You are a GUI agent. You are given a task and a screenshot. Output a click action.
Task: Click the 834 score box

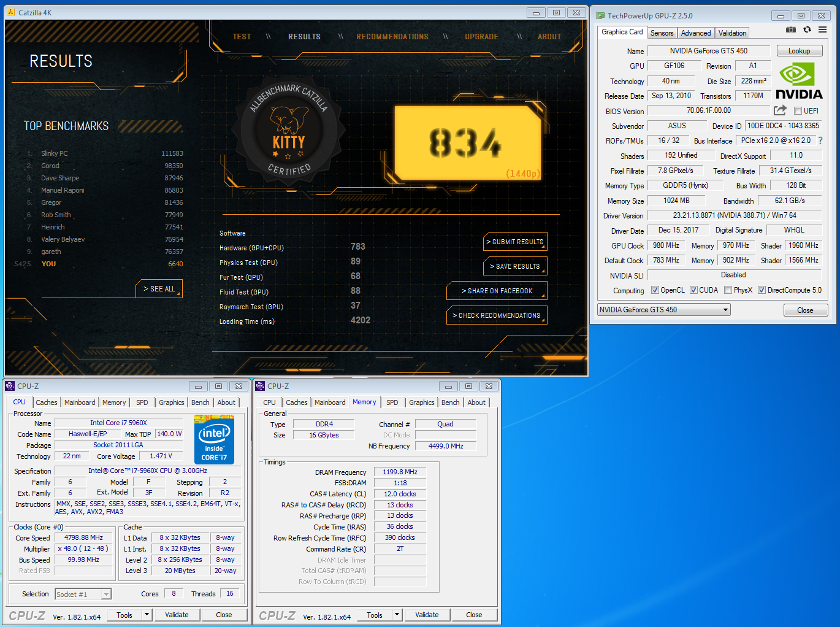point(467,143)
